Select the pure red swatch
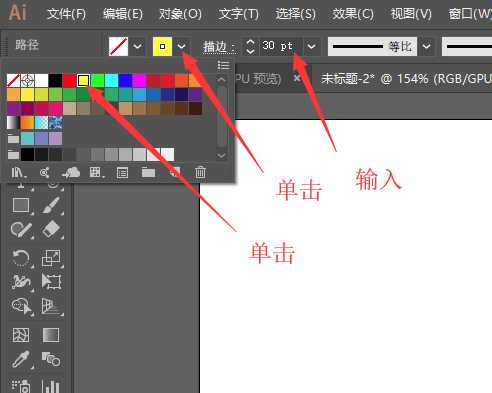This screenshot has width=492, height=393. 69,80
